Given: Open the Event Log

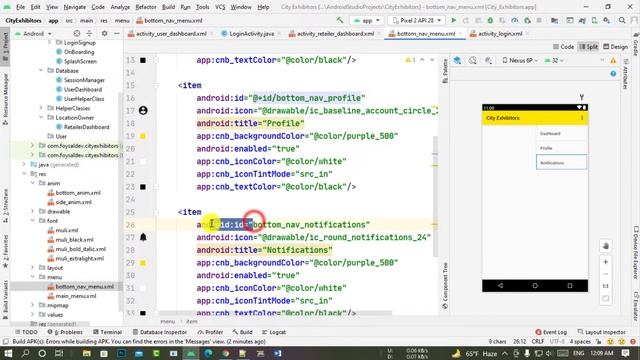Looking at the screenshot, I should [551, 332].
